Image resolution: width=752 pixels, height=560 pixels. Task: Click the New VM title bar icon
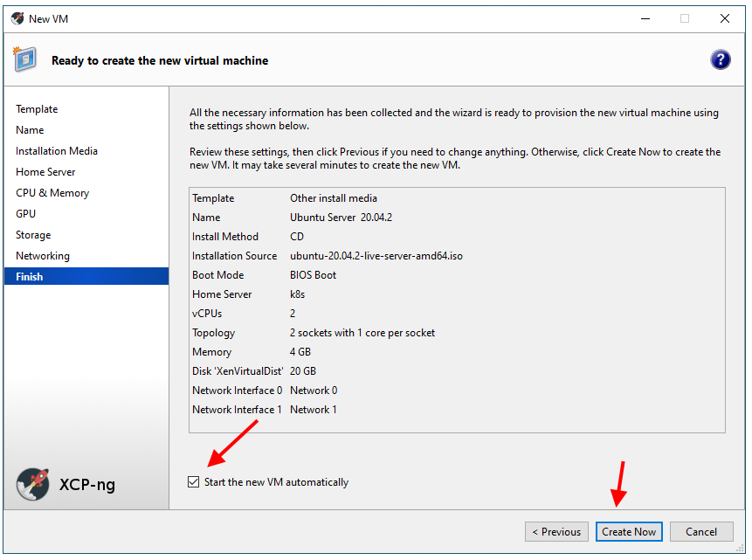(17, 18)
